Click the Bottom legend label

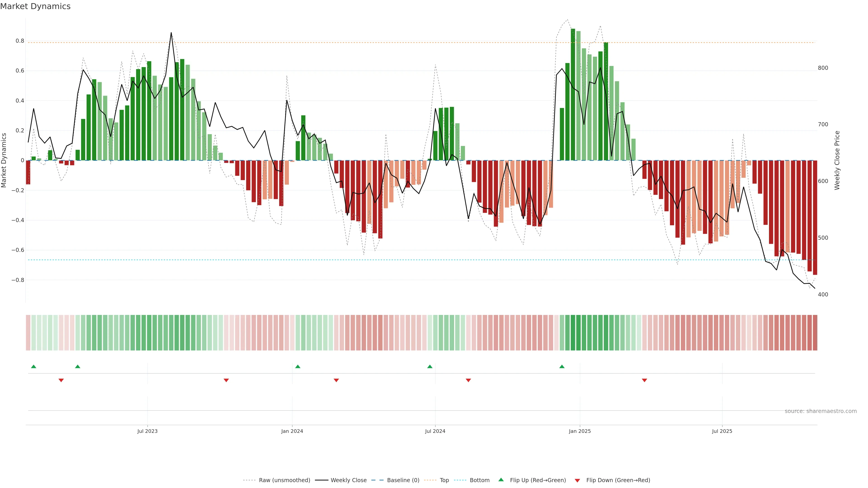(x=479, y=480)
